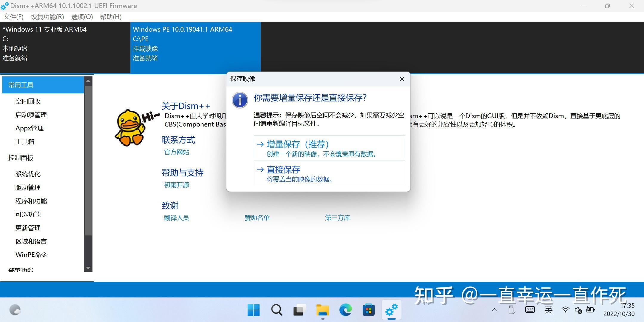The width and height of the screenshot is (644, 322).
Task: Open Microsoft Store from the taskbar
Action: [x=369, y=310]
